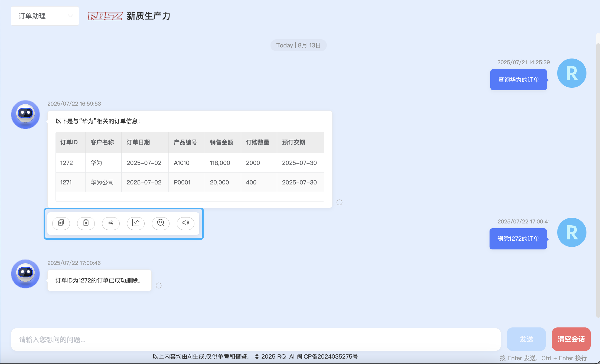Open the line chart visualization icon
The width and height of the screenshot is (600, 364).
(136, 223)
